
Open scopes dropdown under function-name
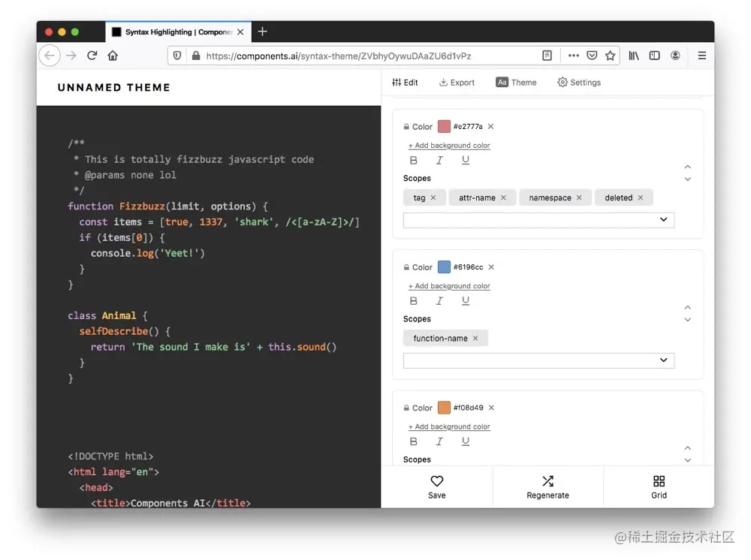[538, 361]
